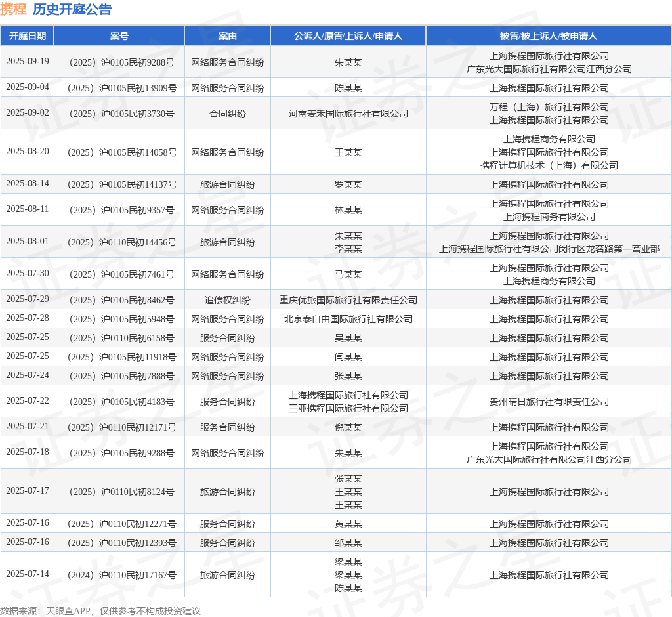Click the 追偿权纠纷 case type cell
Viewport: 672px width, 617px height.
[228, 300]
